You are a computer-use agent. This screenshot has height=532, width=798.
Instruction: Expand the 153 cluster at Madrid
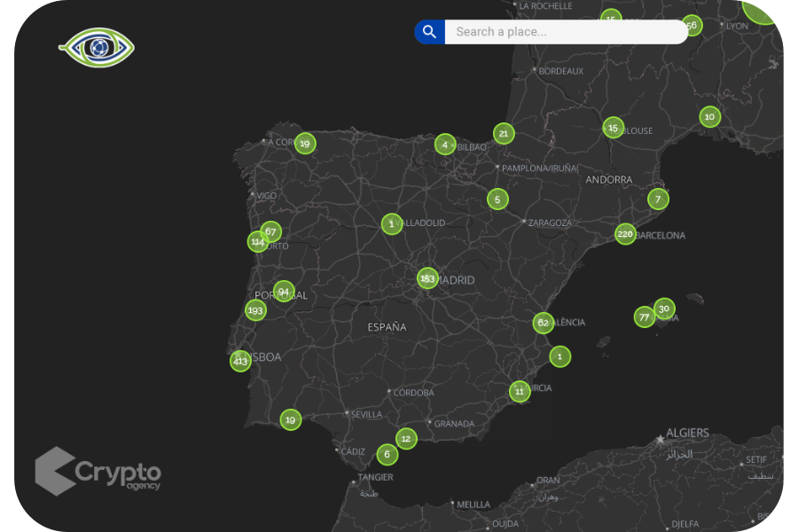click(x=427, y=278)
